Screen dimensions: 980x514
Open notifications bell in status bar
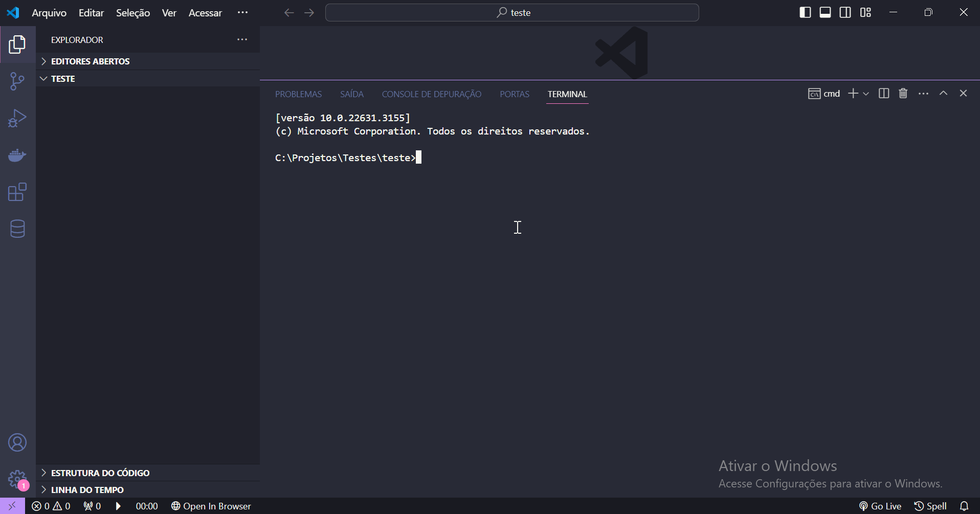click(x=964, y=506)
